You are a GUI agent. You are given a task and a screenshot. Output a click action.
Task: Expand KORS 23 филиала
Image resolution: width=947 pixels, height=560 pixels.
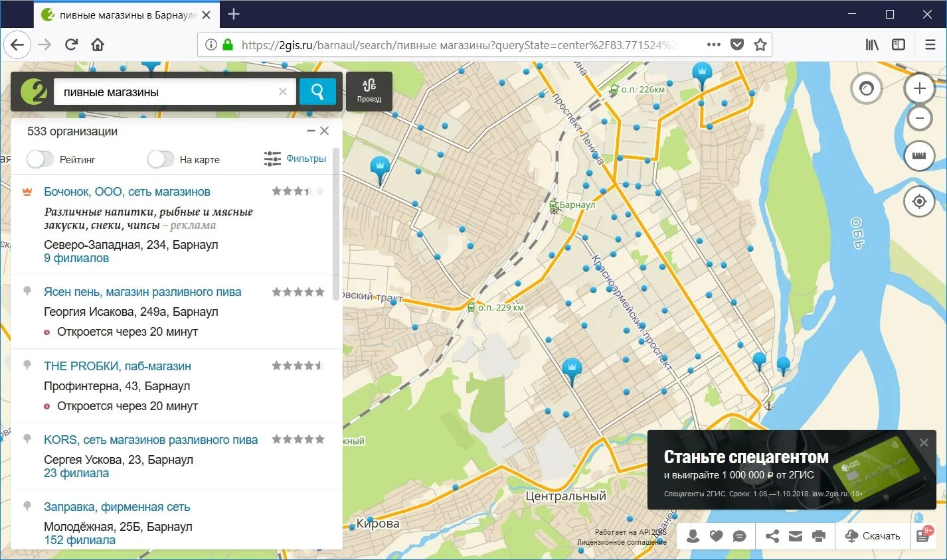tap(76, 473)
